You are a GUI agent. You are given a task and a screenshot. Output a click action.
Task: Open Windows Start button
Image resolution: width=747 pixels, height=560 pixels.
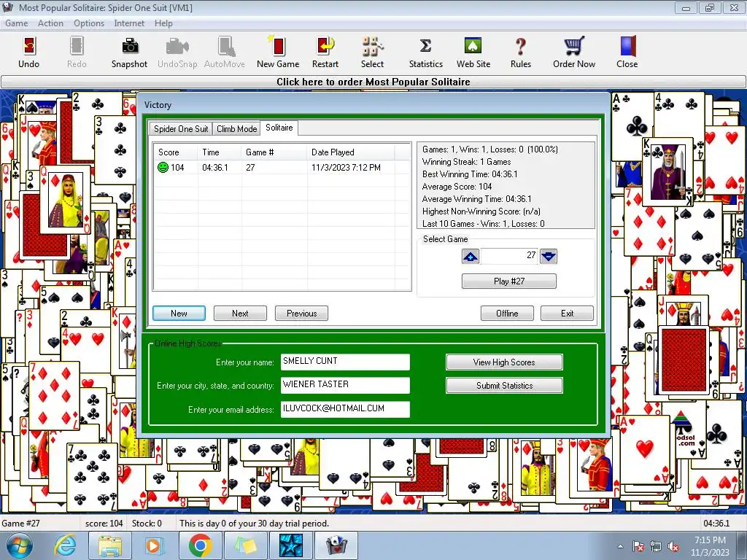point(20,545)
